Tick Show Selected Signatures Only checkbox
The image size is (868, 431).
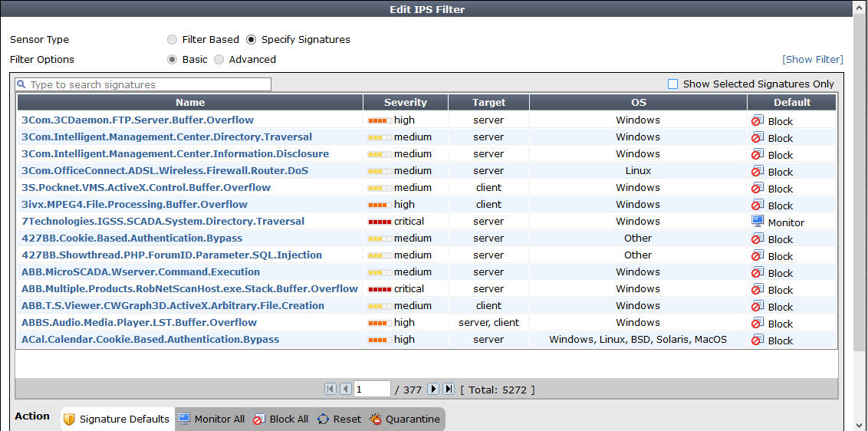672,84
